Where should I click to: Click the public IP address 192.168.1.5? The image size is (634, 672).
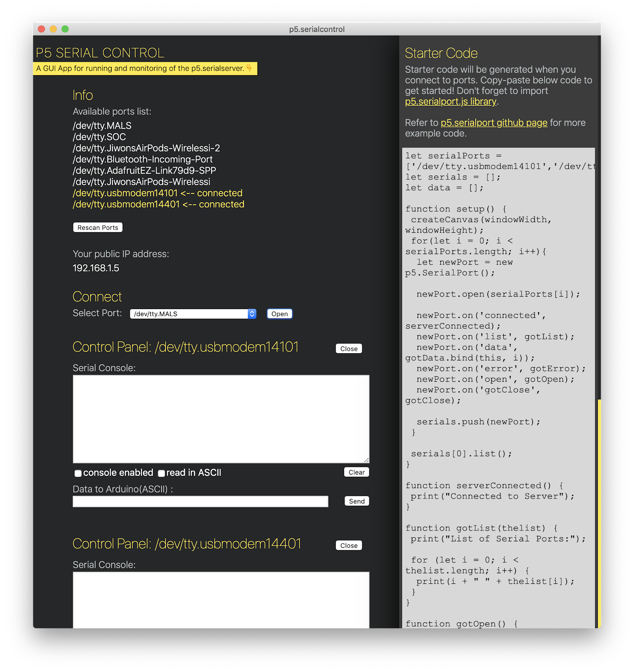pyautogui.click(x=96, y=268)
